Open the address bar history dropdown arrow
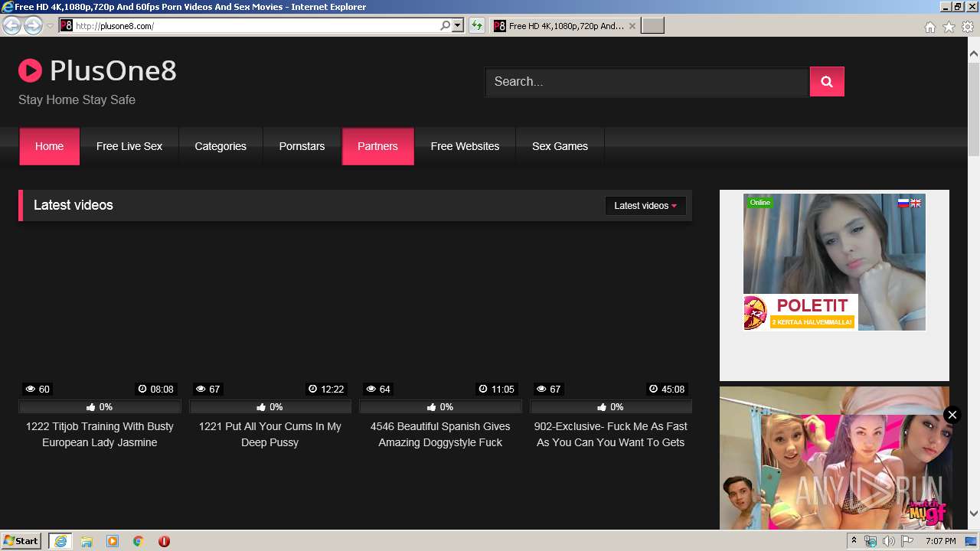980x551 pixels. point(458,26)
